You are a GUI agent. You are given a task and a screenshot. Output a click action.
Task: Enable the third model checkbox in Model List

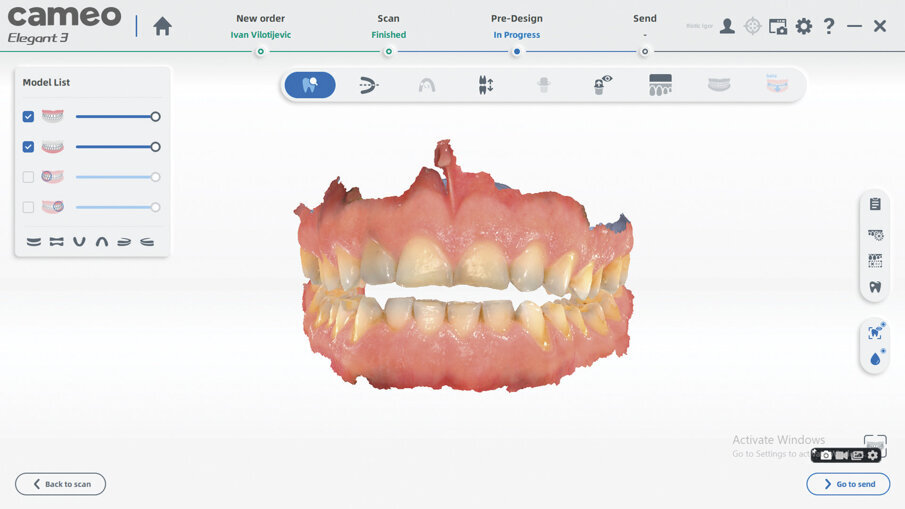[28, 177]
